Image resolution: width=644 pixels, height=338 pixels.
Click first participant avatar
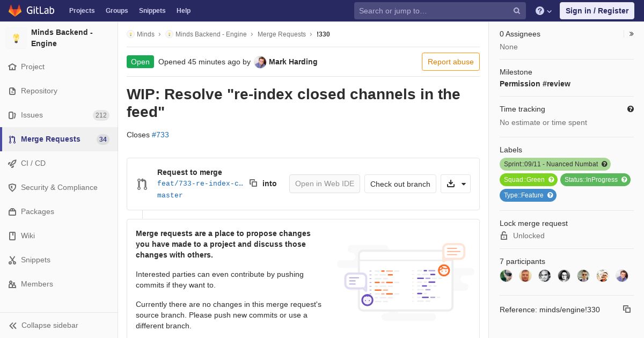point(506,276)
